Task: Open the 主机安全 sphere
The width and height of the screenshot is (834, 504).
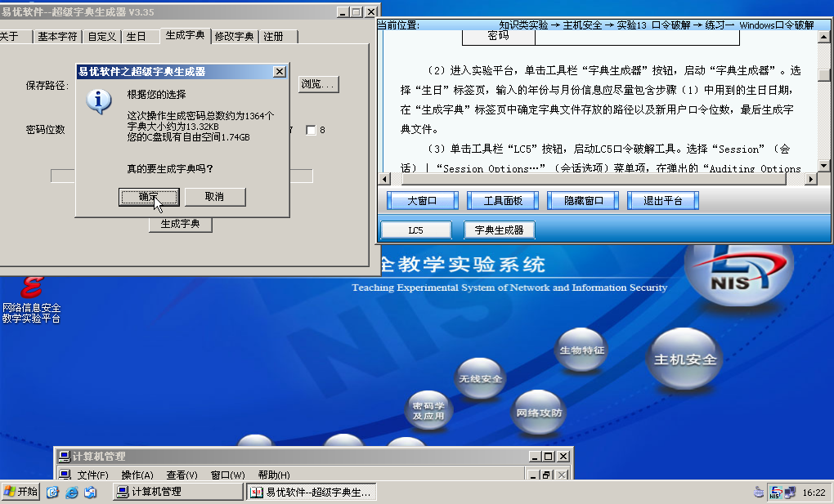Action: [685, 359]
